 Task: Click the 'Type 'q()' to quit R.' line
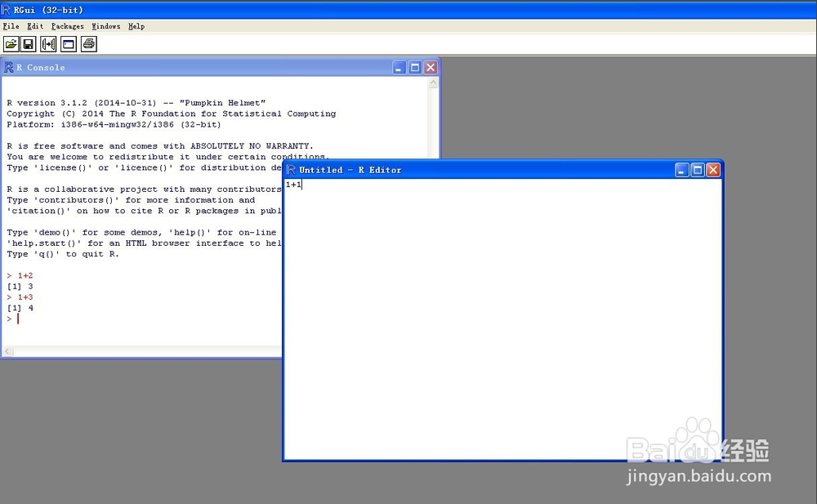(63, 254)
